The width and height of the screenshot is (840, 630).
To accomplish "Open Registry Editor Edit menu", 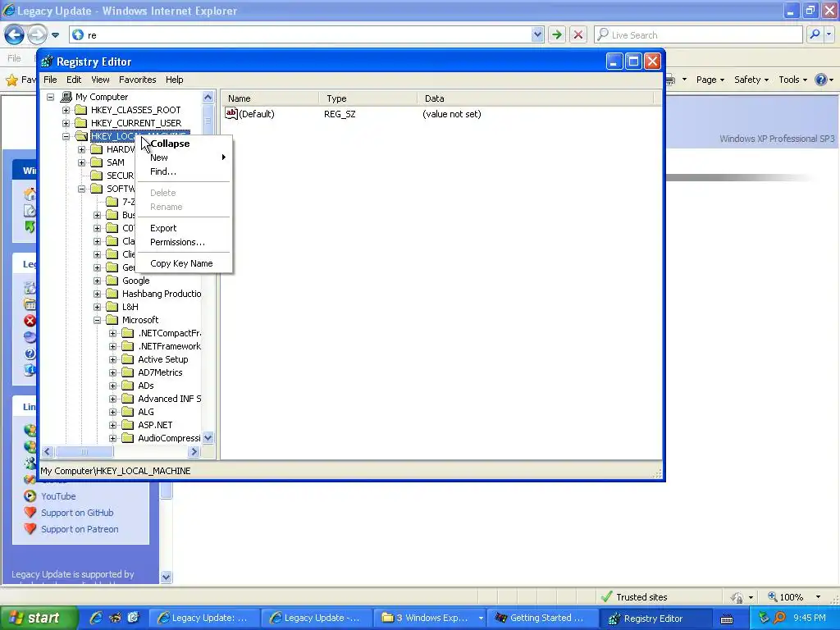I will click(74, 80).
